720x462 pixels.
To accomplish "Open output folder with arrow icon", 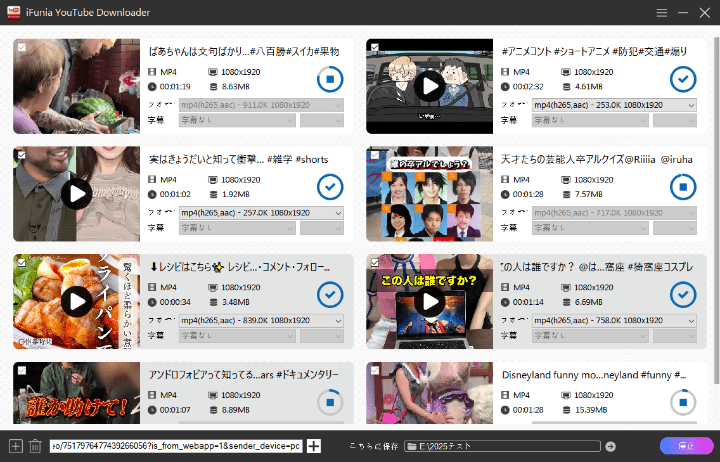I will [x=610, y=446].
